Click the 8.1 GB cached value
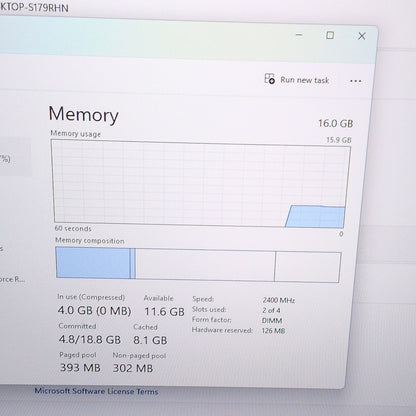 (150, 340)
